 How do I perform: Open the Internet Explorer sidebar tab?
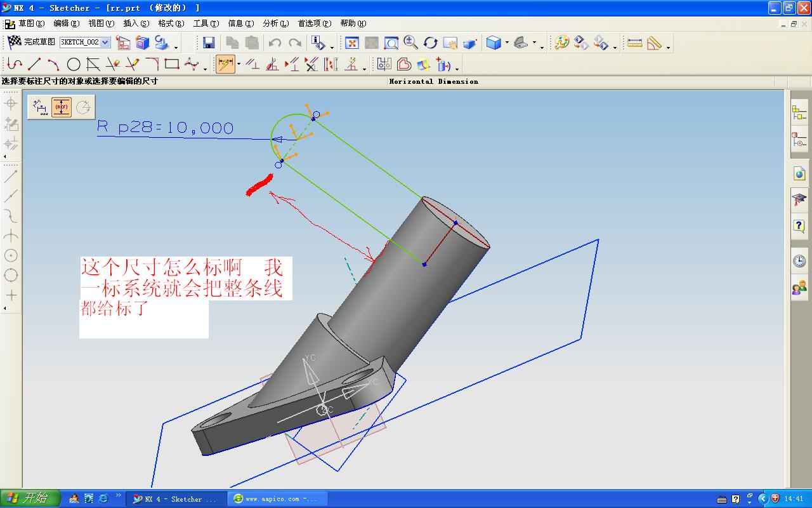click(799, 173)
